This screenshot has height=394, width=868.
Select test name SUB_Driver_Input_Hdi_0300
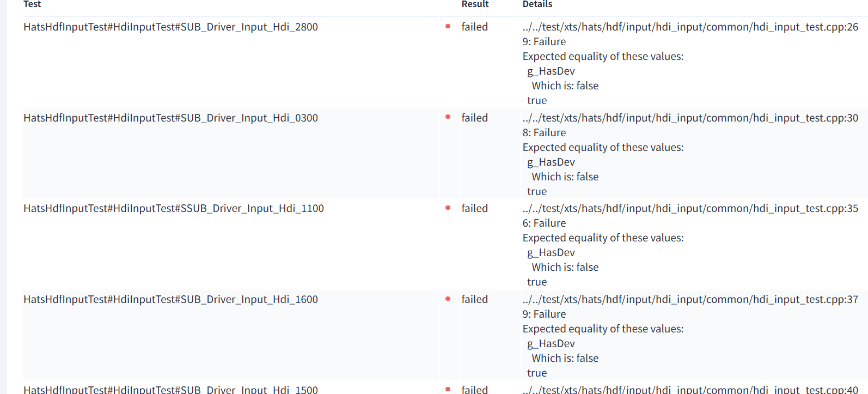170,118
